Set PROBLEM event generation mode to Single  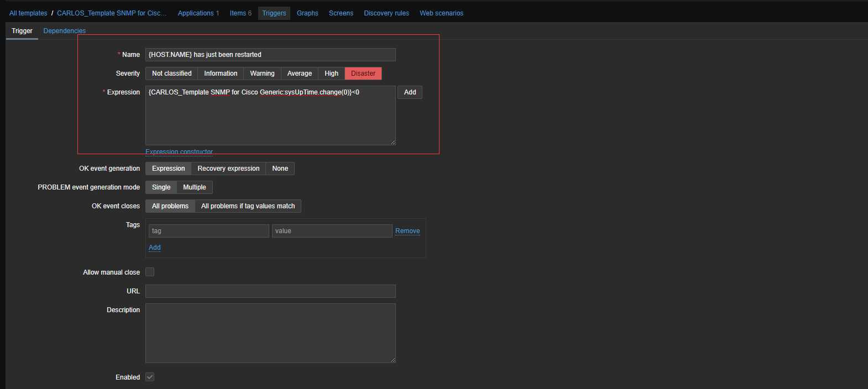click(161, 187)
